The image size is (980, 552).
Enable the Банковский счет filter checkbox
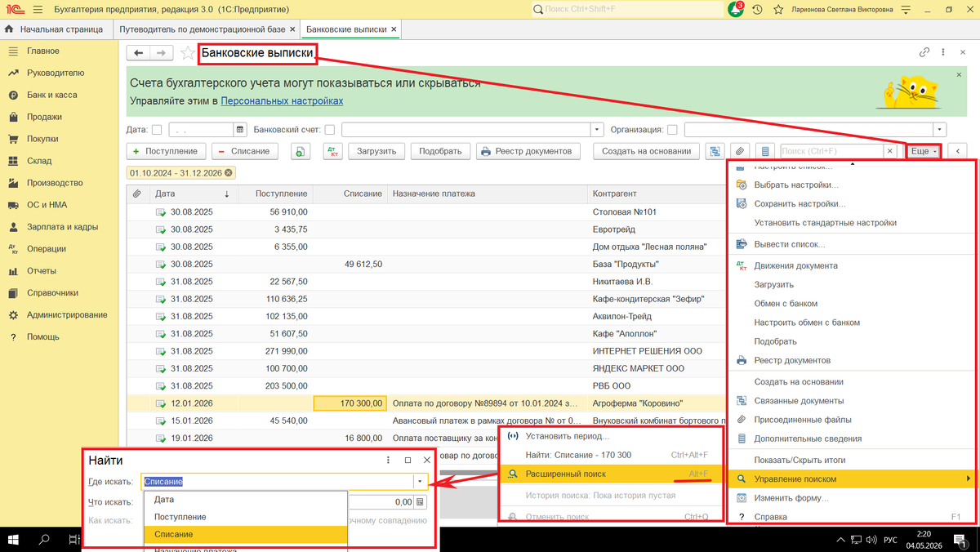pyautogui.click(x=330, y=129)
